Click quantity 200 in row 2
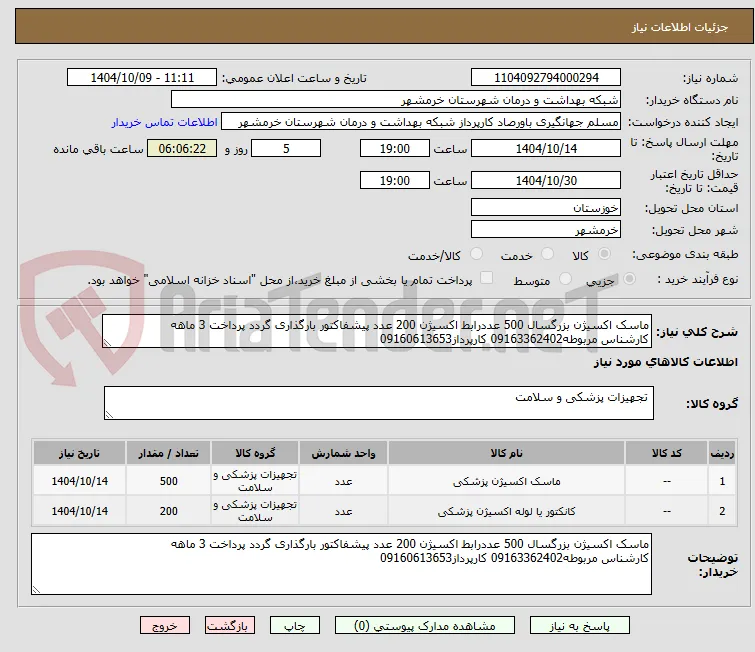Viewport: 755px width, 652px height. [169, 511]
